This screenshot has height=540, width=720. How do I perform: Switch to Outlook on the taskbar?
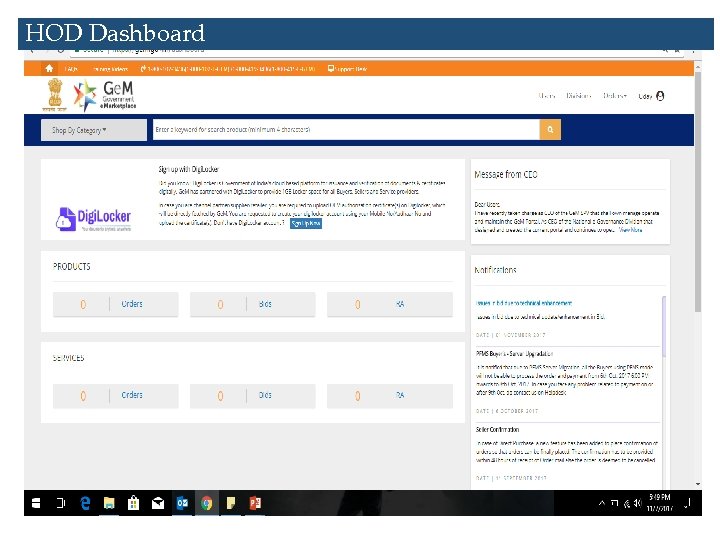pyautogui.click(x=182, y=503)
